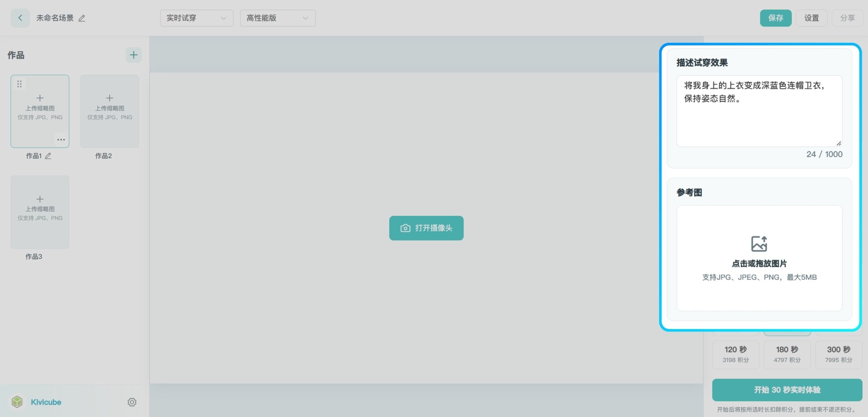868x417 pixels.
Task: Edit the scene name 未命名场景 pencil icon
Action: pos(82,18)
